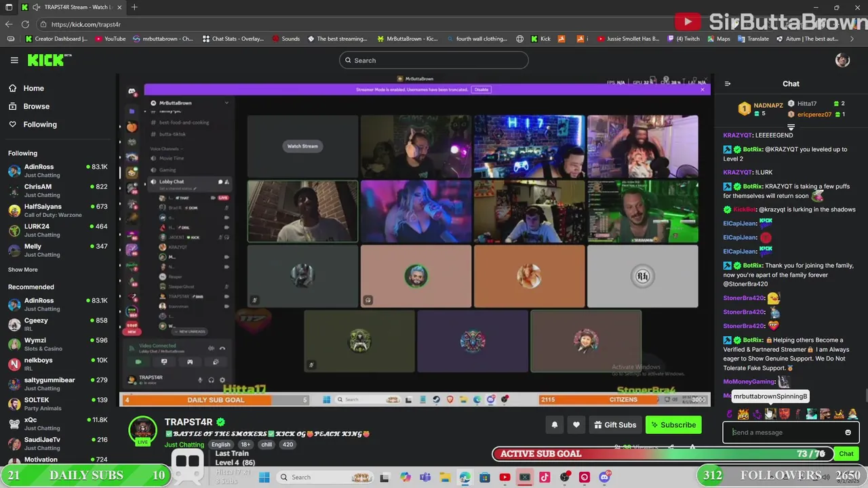Screen dimensions: 868x488
Task: Open a new browser tab
Action: (x=134, y=7)
